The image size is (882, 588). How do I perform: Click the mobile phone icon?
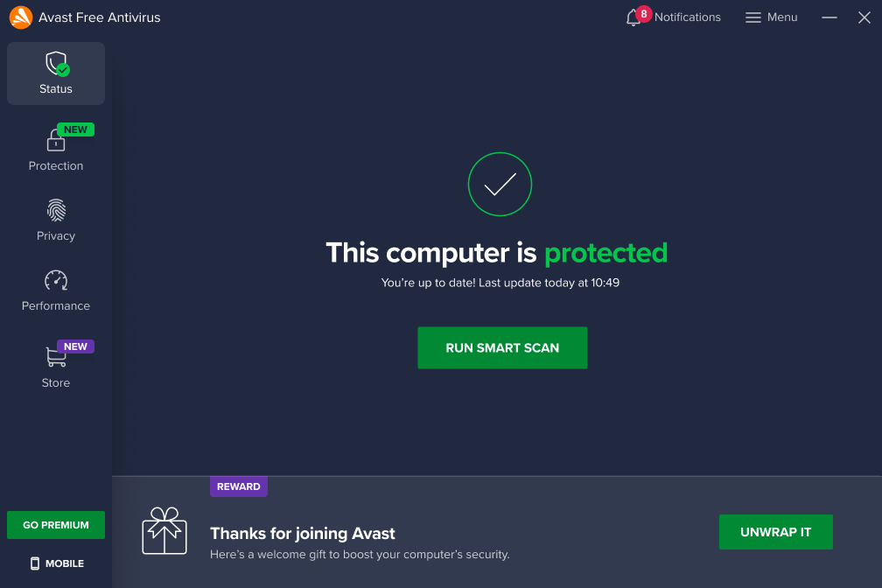(x=35, y=563)
